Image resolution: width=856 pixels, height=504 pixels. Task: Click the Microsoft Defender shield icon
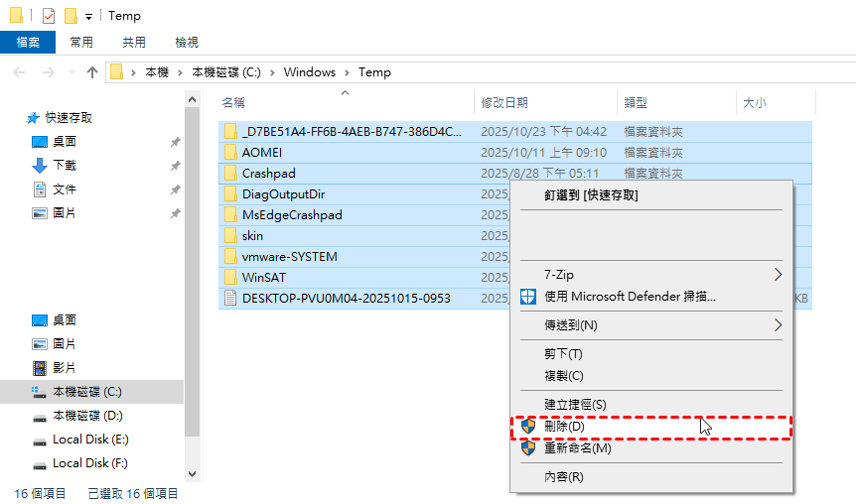point(529,296)
